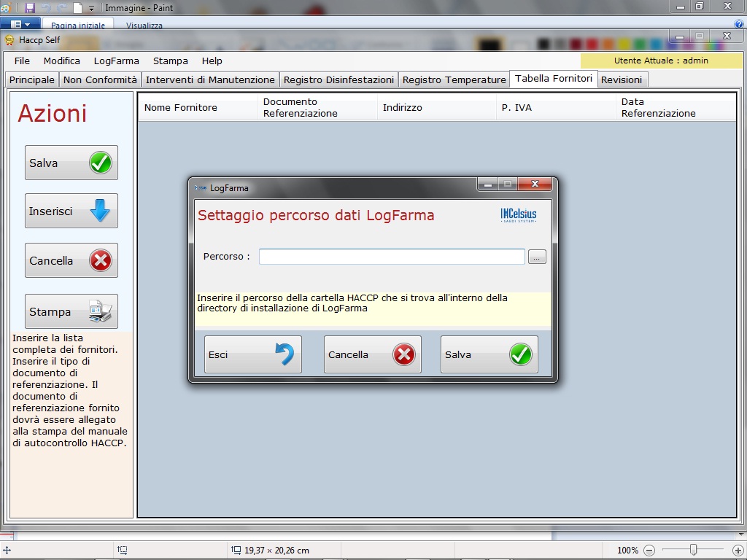Click the Stampa printer button in the Azioni panel

pyautogui.click(x=71, y=311)
